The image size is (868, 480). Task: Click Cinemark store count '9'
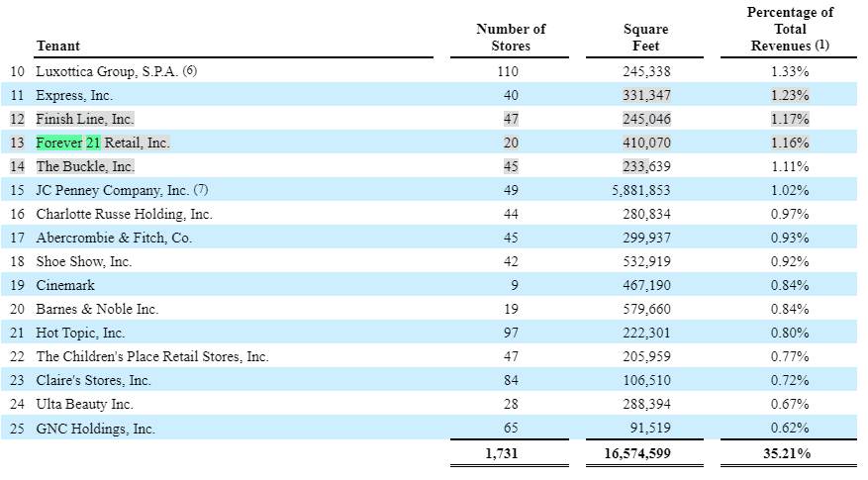tap(515, 286)
